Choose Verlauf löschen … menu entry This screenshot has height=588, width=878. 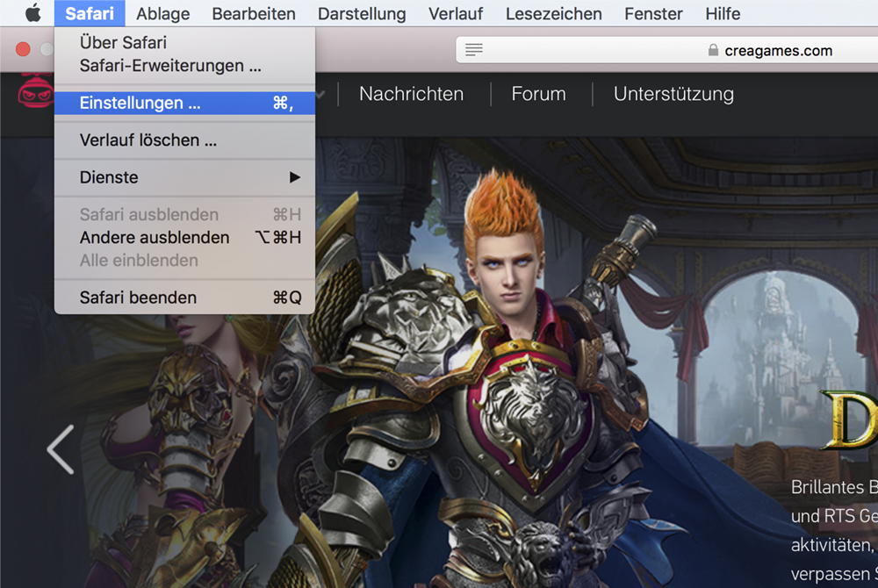[x=148, y=140]
